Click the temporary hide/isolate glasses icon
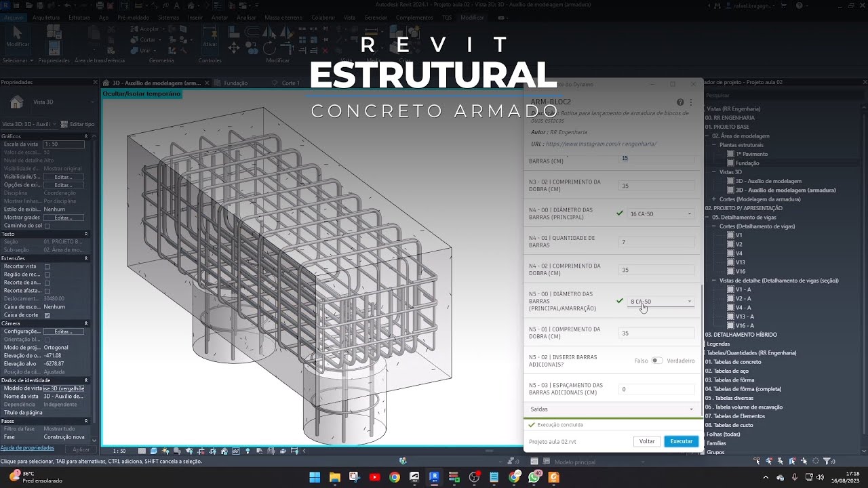The width and height of the screenshot is (868, 488). 235,451
